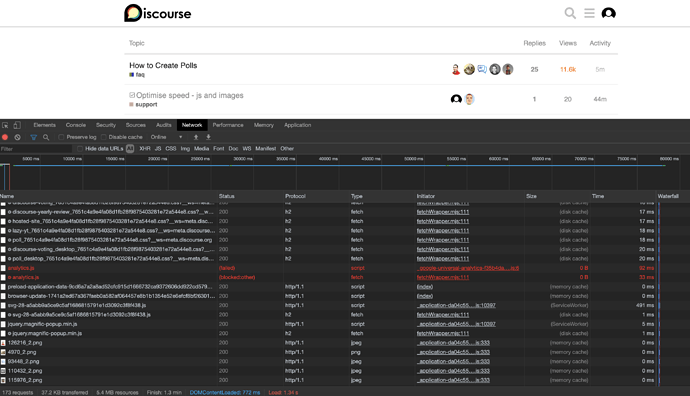
Task: Filter requests by WS
Action: coord(247,149)
